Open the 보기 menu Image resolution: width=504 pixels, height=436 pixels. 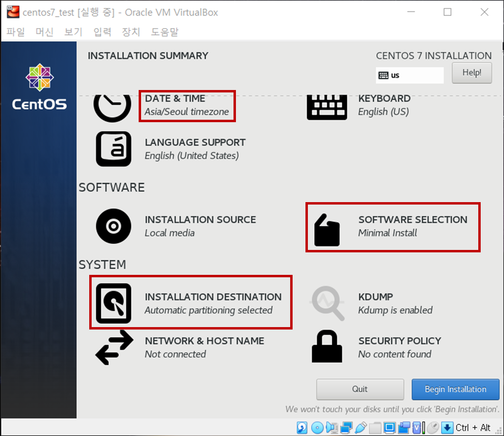coord(74,32)
